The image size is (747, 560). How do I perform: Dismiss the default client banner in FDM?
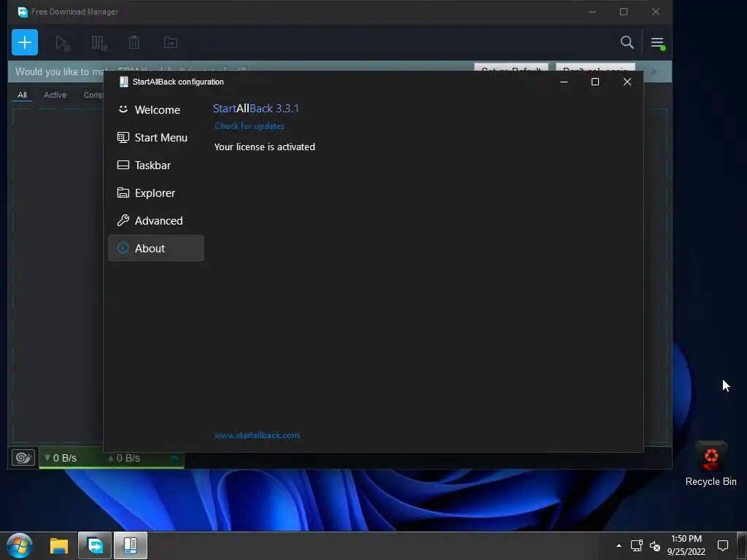click(654, 71)
